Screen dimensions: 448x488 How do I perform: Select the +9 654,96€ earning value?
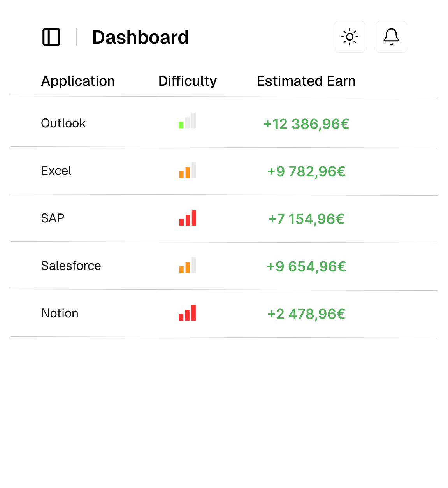[306, 266]
